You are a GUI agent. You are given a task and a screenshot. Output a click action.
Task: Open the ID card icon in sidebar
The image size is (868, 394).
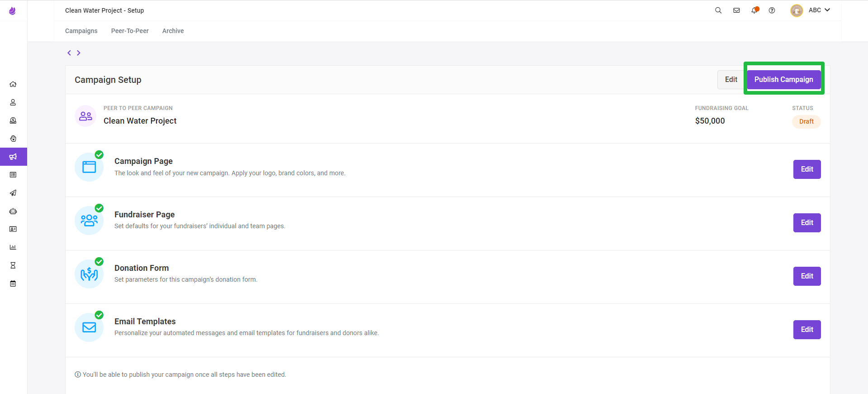click(13, 229)
